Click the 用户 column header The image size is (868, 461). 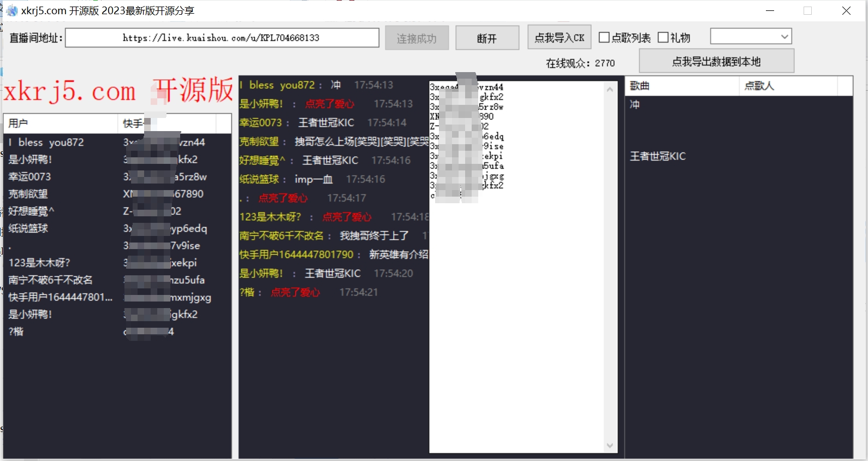(61, 123)
